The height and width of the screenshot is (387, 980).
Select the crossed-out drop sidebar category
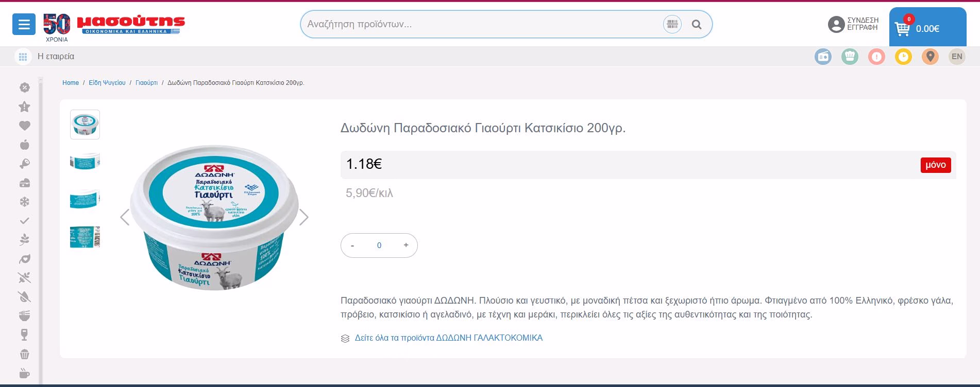(25, 297)
